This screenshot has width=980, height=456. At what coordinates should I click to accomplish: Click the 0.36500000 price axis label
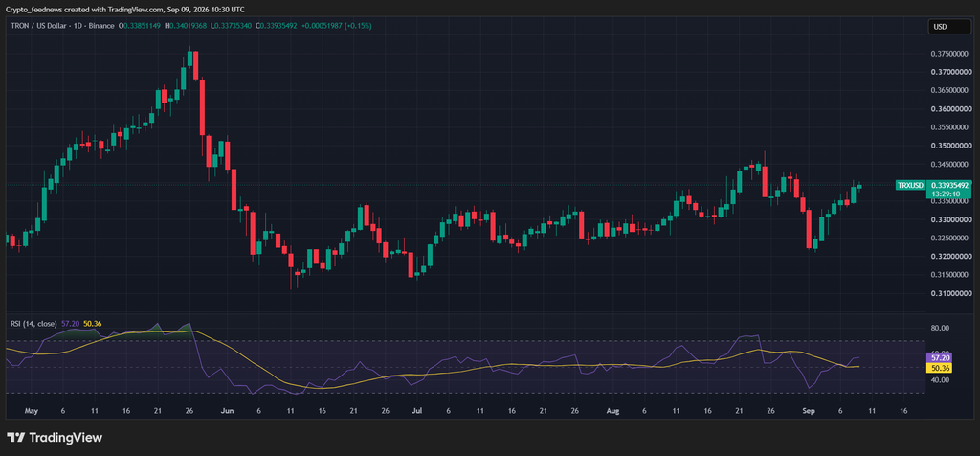951,91
